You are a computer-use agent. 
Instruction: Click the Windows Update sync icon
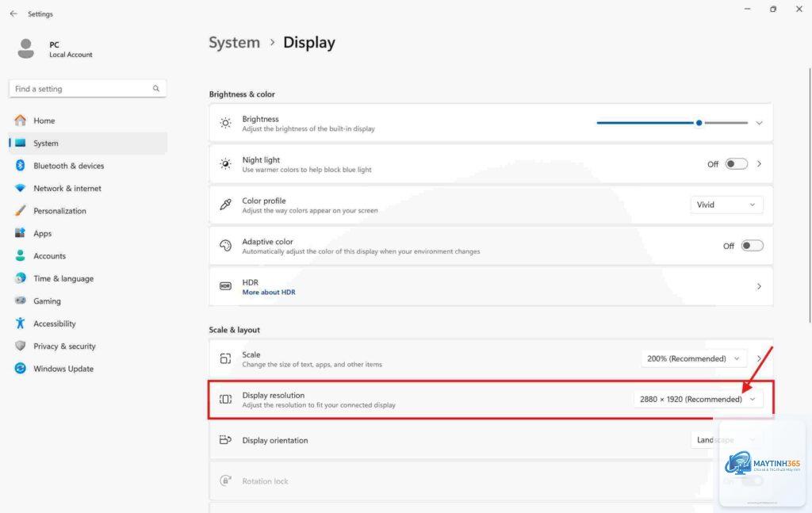[20, 368]
